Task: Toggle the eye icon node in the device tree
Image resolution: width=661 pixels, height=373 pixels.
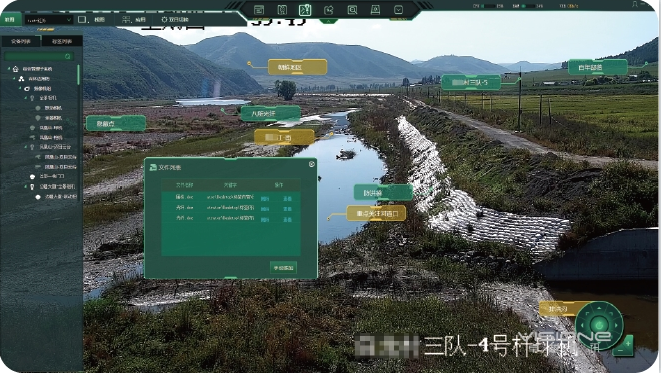Action: coord(27,89)
